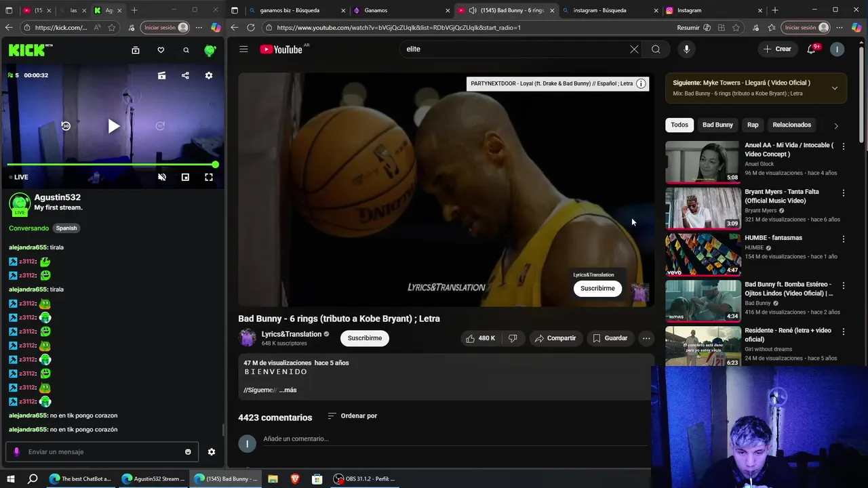Open Anuel AA - Mi Vida thumbnail
The height and width of the screenshot is (488, 868).
(703, 162)
